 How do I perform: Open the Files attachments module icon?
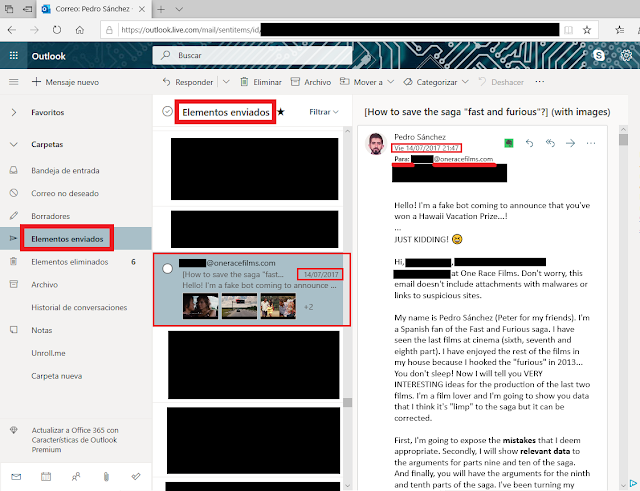[x=106, y=476]
